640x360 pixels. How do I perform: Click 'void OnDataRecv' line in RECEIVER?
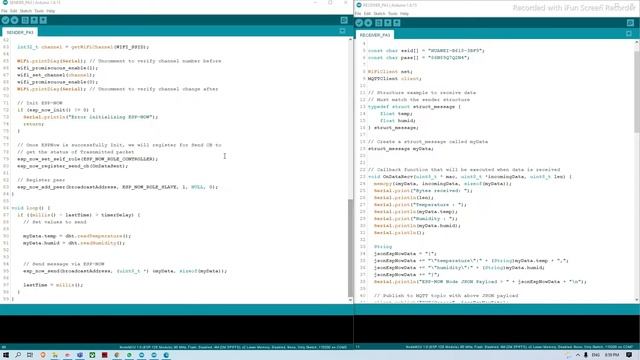click(470, 177)
